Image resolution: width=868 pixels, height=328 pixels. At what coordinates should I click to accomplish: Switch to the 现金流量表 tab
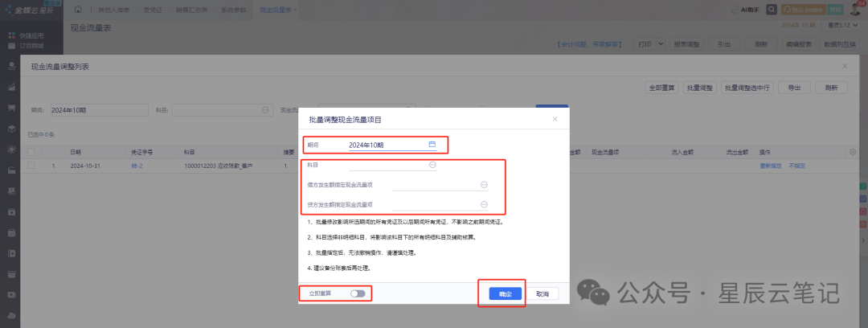pyautogui.click(x=277, y=9)
